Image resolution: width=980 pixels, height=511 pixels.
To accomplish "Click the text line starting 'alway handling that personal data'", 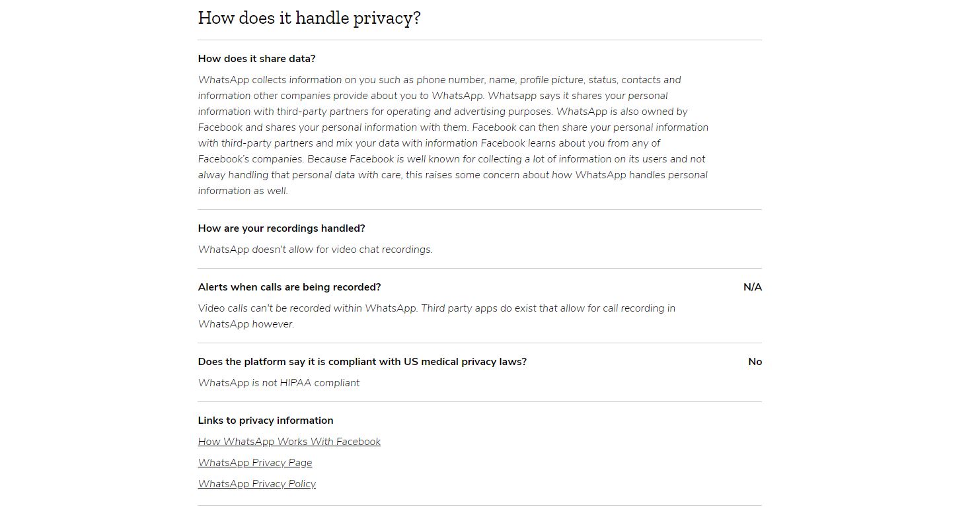I will [453, 175].
